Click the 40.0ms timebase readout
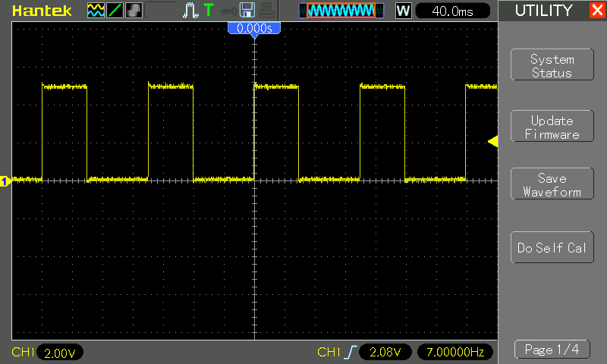 point(452,11)
